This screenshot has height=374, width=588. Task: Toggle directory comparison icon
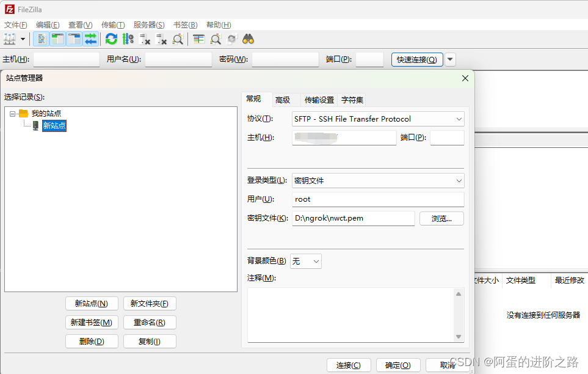click(x=216, y=39)
